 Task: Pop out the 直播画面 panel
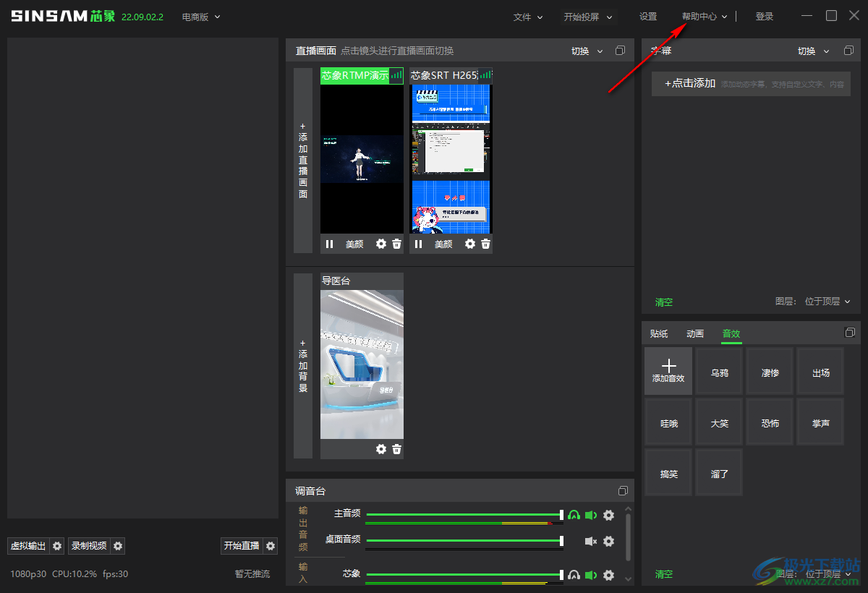tap(620, 51)
